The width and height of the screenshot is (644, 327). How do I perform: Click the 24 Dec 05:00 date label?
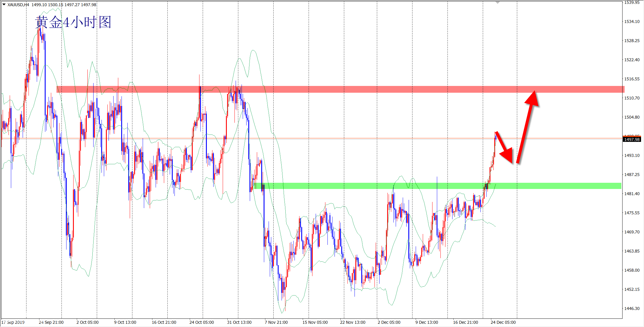coord(503,322)
